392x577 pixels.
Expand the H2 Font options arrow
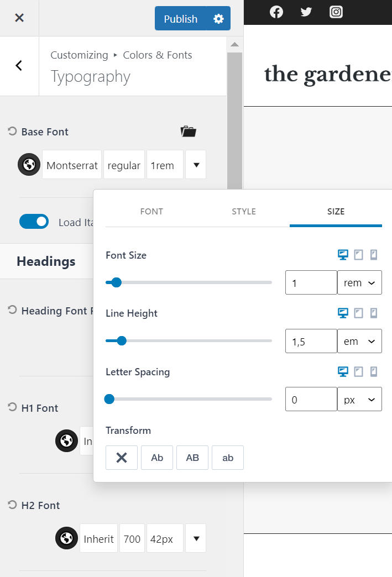196,538
